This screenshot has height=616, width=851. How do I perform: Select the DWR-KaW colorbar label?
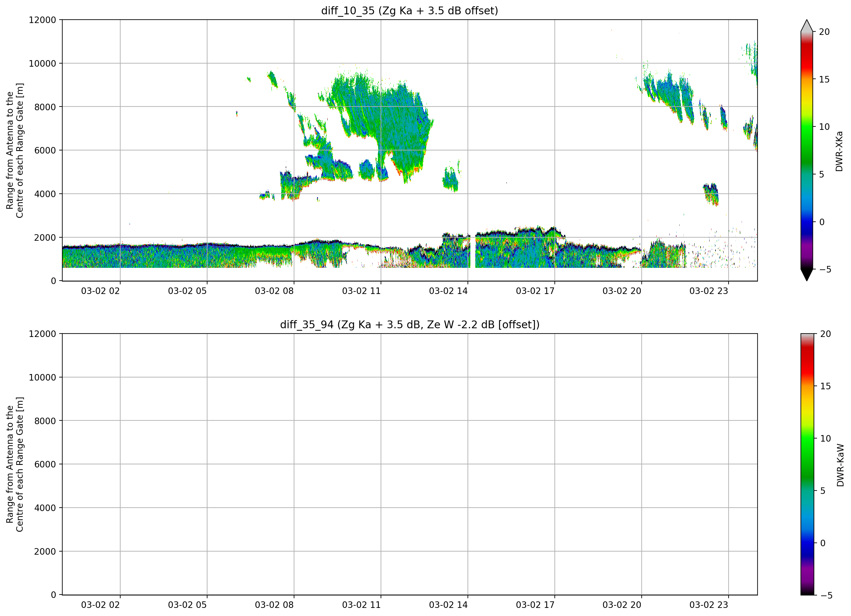(840, 465)
